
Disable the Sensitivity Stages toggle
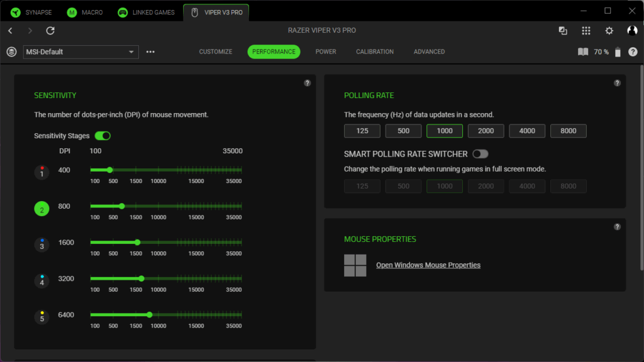pyautogui.click(x=103, y=136)
